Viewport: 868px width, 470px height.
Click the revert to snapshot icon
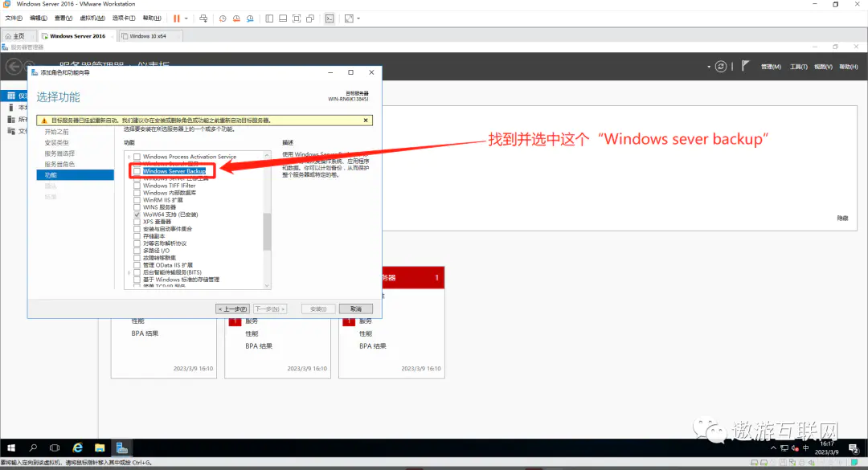click(236, 18)
